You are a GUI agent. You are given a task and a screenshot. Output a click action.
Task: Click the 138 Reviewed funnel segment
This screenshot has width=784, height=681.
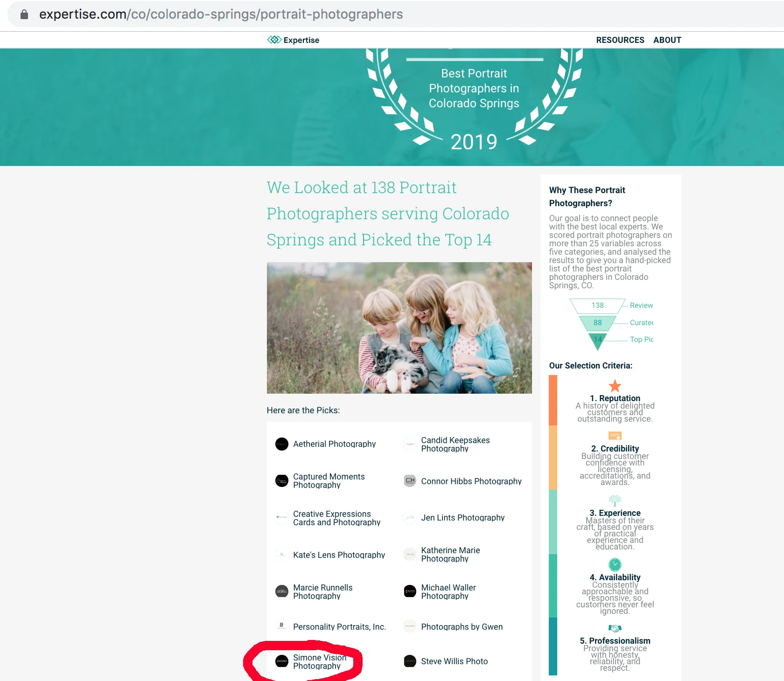pos(598,306)
